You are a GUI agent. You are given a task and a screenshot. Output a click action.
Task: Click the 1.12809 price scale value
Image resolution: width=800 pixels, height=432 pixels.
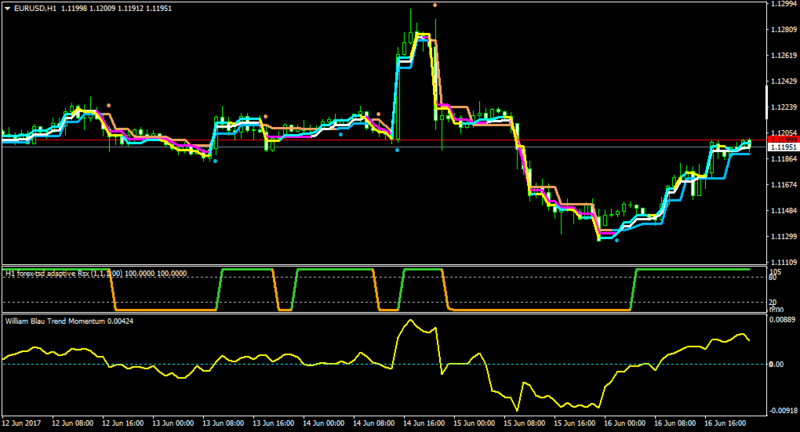coord(784,30)
